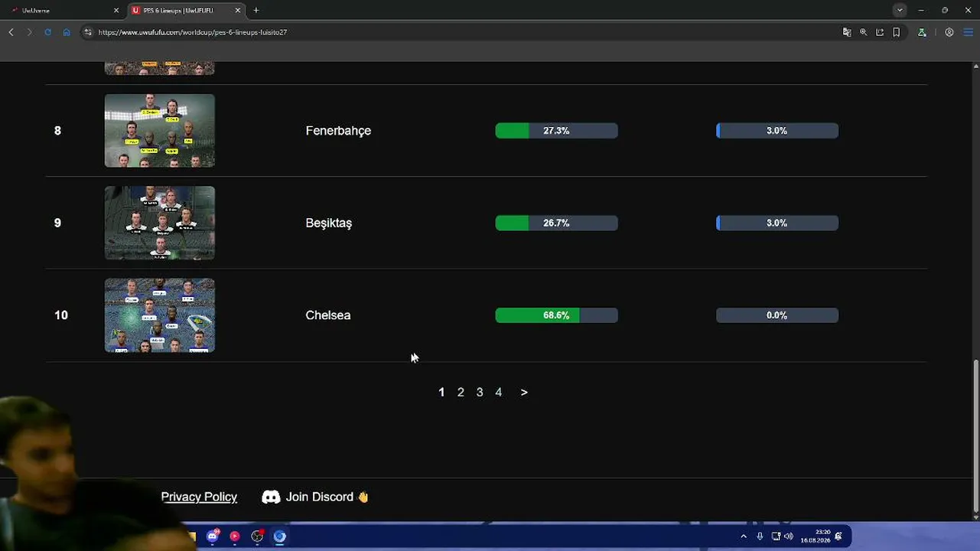Open the Privacy Policy link
Image resolution: width=980 pixels, height=551 pixels.
pyautogui.click(x=199, y=497)
